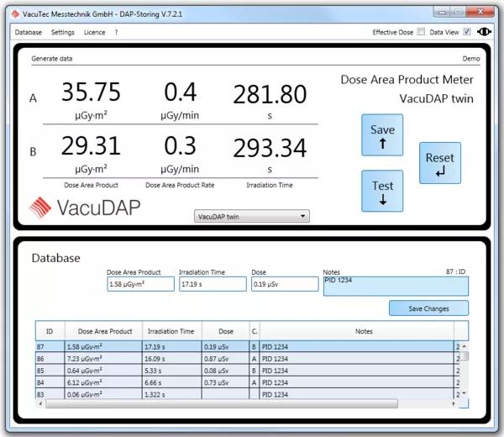Sort by the Dose column header

226,331
